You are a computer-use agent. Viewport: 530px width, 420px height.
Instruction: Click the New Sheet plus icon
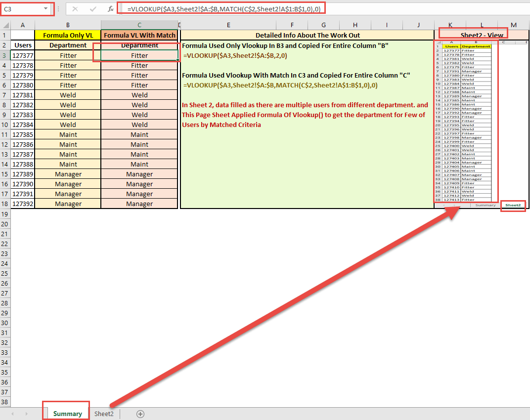(x=140, y=414)
